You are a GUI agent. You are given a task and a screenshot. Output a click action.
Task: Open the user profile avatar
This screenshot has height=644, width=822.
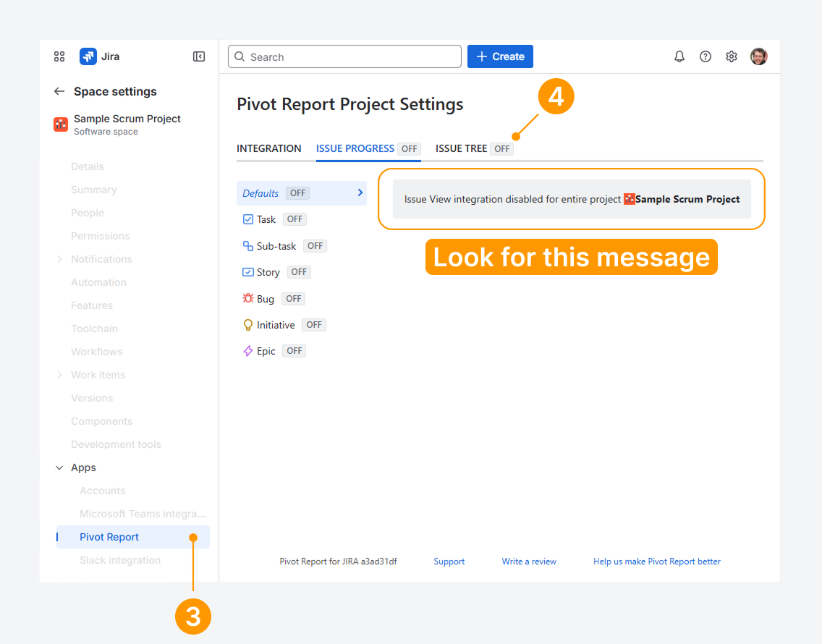tap(758, 56)
